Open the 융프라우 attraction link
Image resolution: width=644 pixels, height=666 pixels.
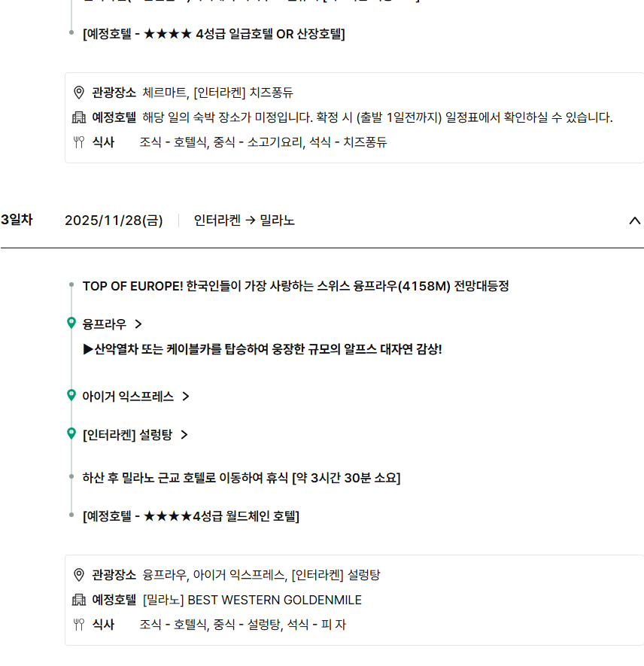(104, 324)
